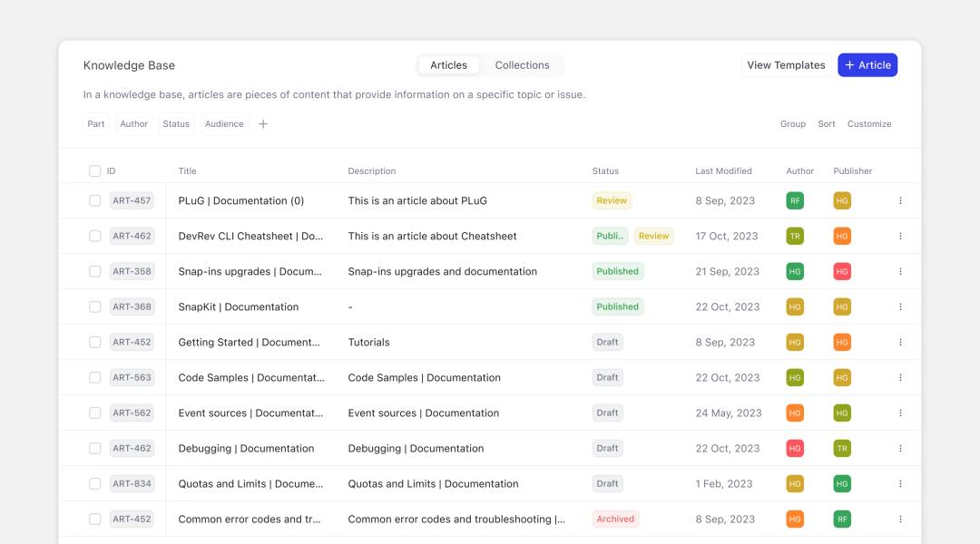Viewport: 980px width, 544px height.
Task: Check the box for ART-457
Action: point(95,200)
